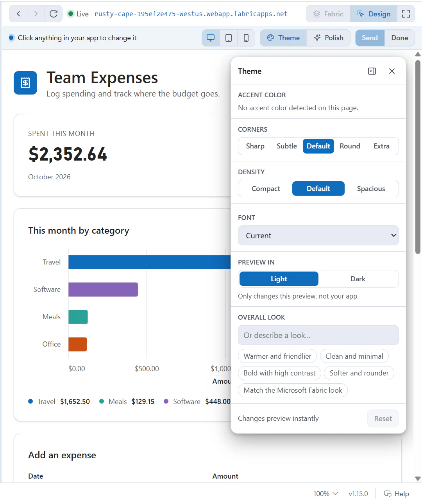Click the Travel legend dot
The image size is (422, 504).
pos(30,401)
